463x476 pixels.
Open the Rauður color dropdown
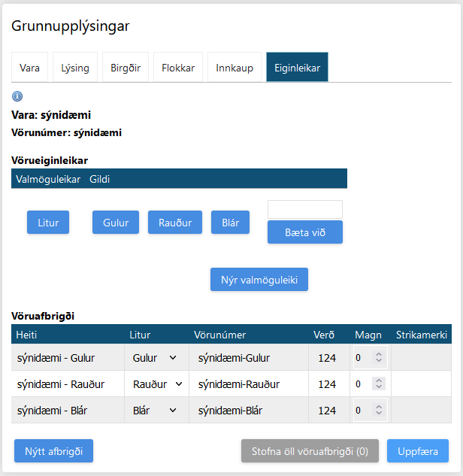158,384
